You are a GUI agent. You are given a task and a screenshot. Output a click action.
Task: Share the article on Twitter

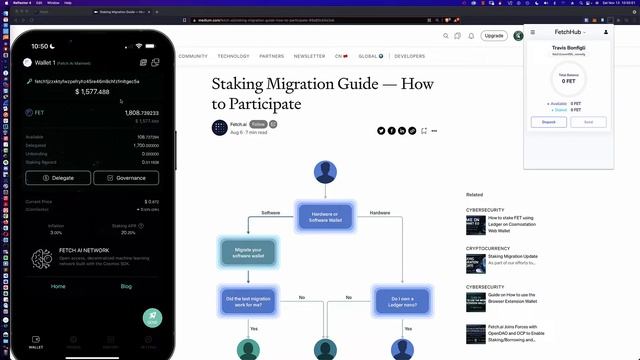[x=381, y=131]
